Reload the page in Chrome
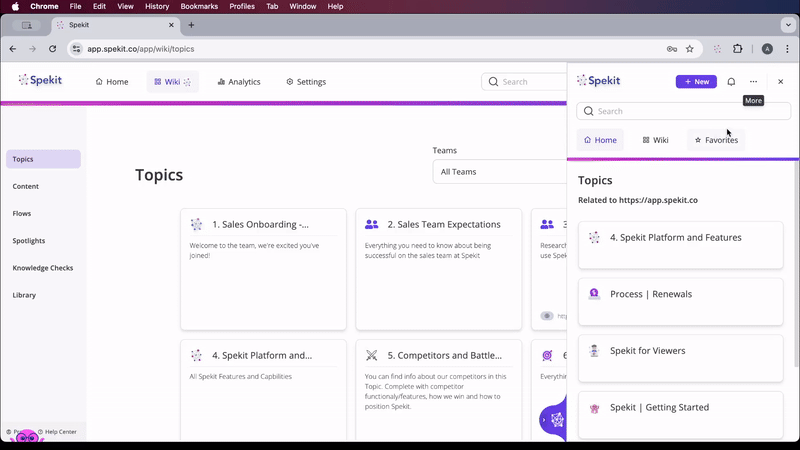800x450 pixels. pos(53,49)
